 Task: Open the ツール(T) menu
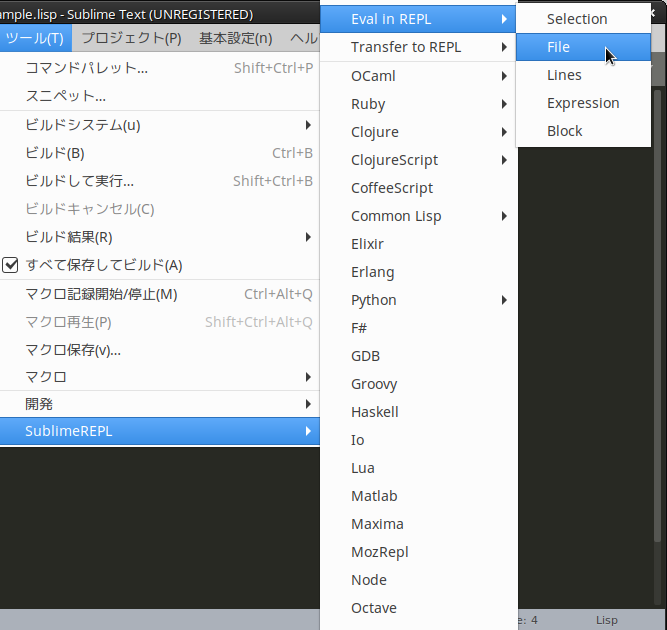[35, 38]
